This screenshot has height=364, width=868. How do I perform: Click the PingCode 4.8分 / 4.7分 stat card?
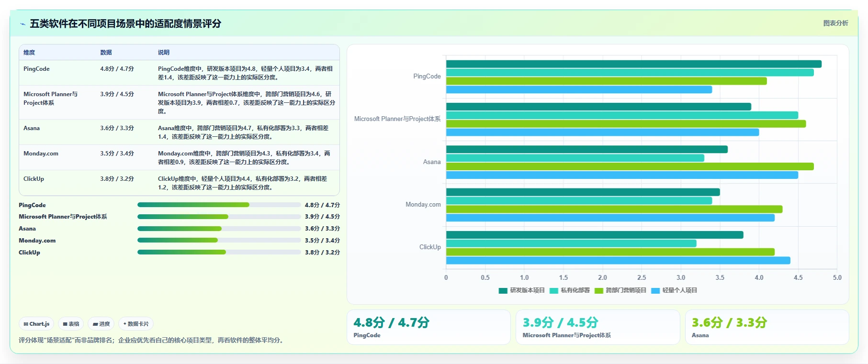[428, 327]
